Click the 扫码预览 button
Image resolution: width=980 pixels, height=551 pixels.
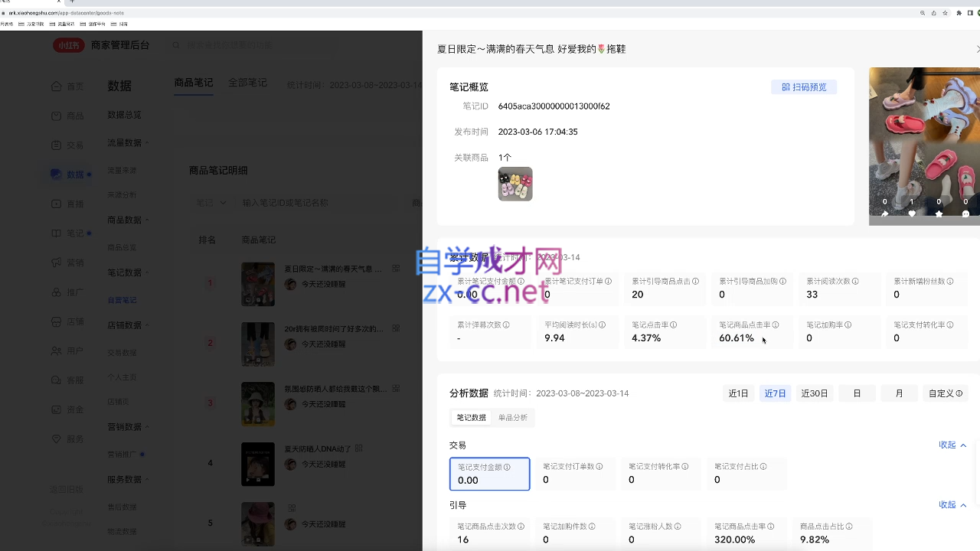(x=804, y=87)
